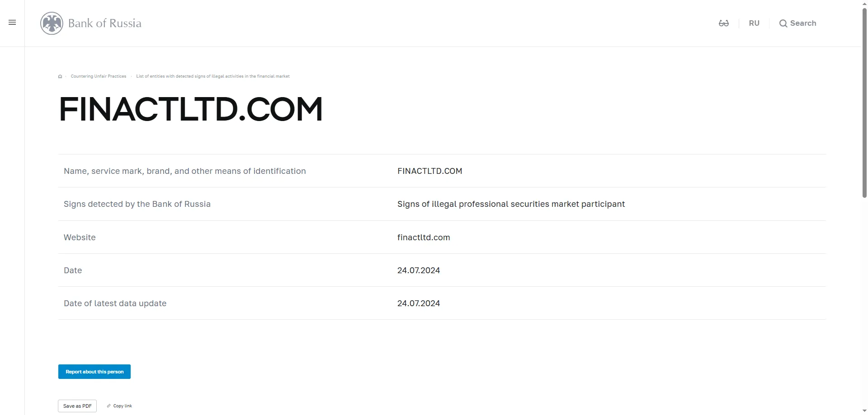Click the scrollbar up arrow
868x415 pixels.
tap(864, 3)
